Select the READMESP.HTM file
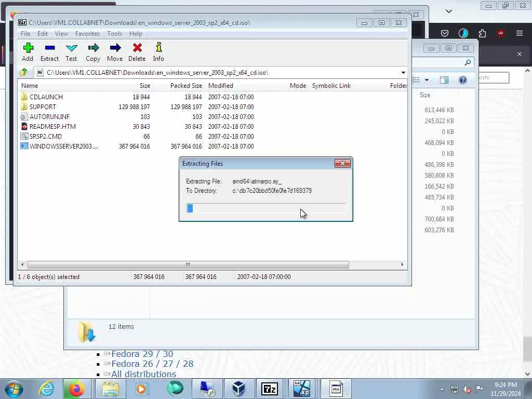The image size is (532, 399). [x=52, y=127]
